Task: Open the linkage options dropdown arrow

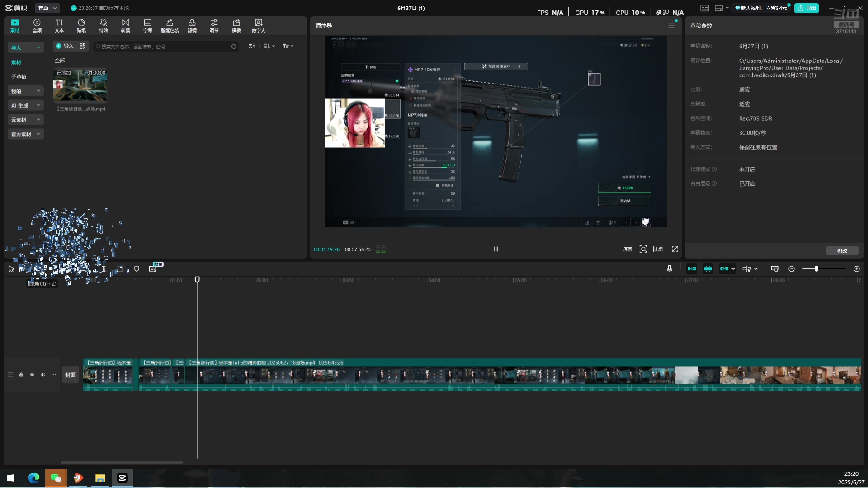Action: (x=733, y=269)
